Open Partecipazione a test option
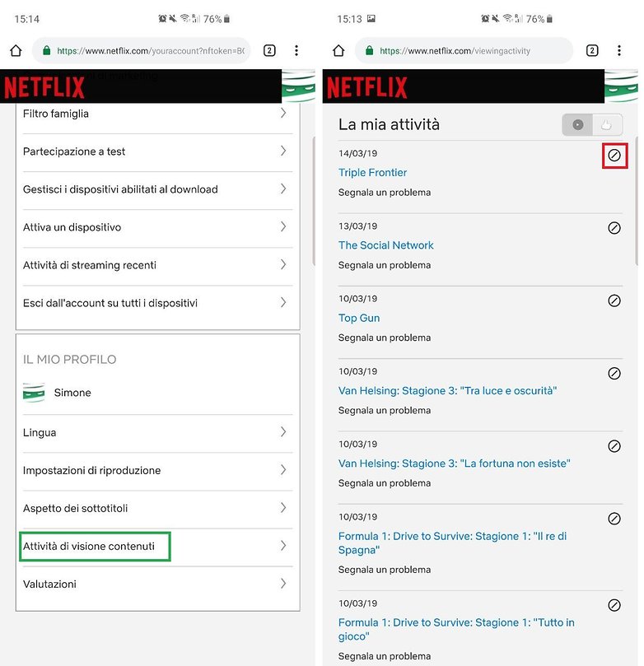This screenshot has width=644, height=666. point(157,152)
